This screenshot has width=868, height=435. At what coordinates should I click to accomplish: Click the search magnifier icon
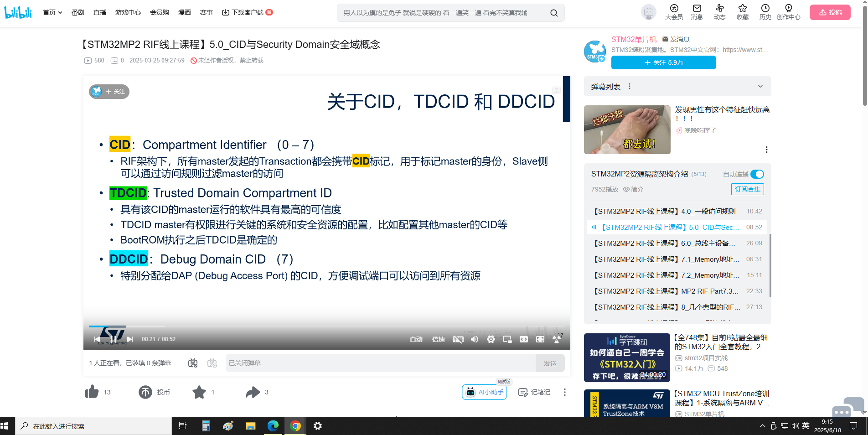(x=554, y=13)
